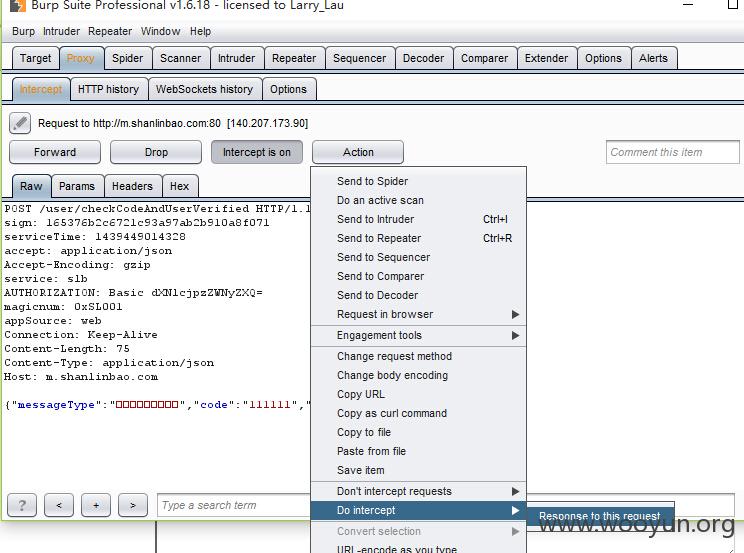Switch to the Decoder tab

tap(424, 58)
